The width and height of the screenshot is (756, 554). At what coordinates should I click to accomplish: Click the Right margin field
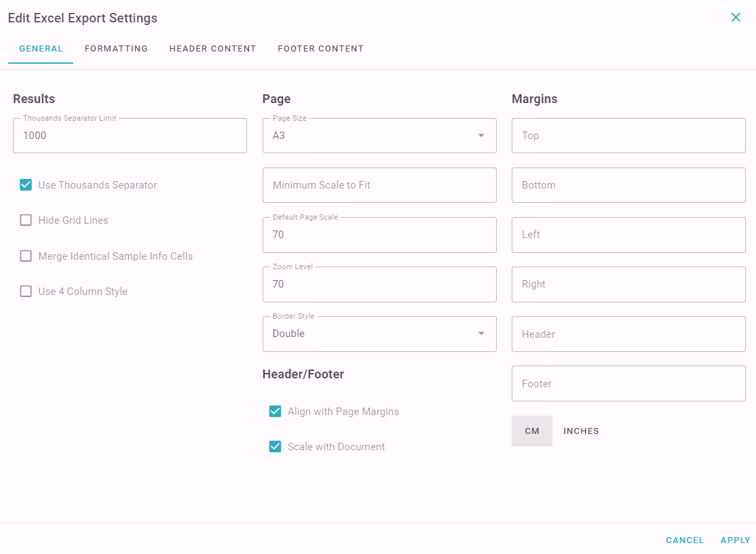point(628,284)
